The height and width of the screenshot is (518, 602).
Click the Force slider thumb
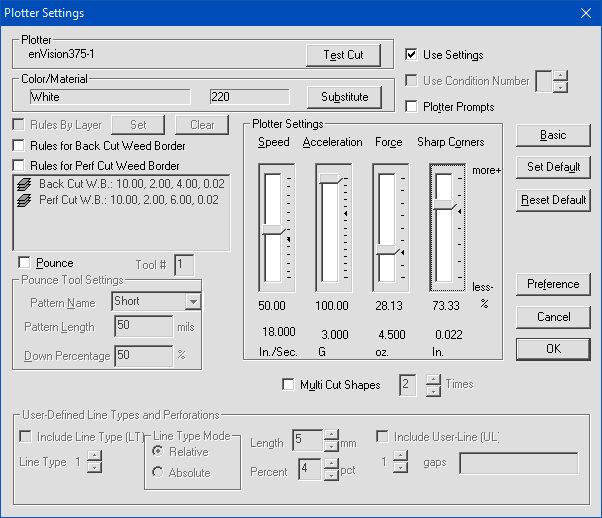(388, 250)
